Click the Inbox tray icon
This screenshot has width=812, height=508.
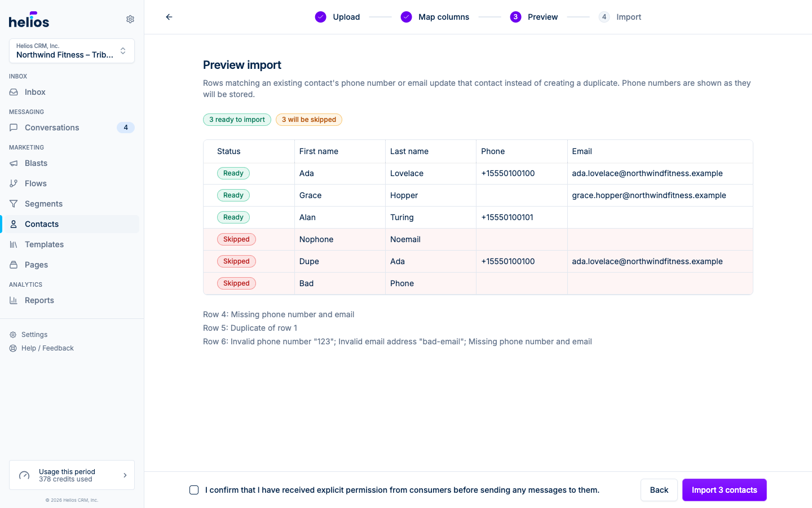[x=14, y=92]
